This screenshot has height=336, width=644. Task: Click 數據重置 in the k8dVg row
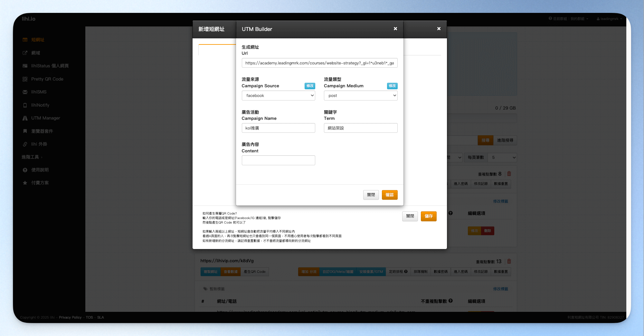click(501, 272)
